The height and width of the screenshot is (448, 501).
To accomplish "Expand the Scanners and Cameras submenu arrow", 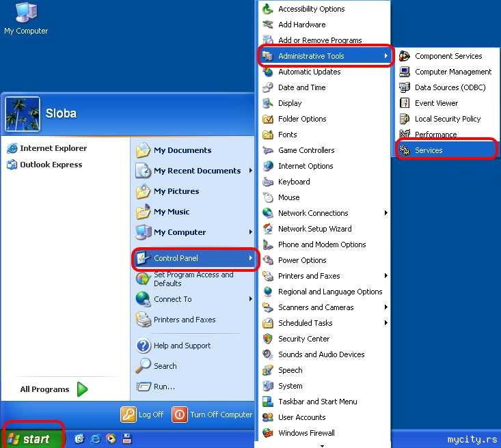I will pos(386,307).
